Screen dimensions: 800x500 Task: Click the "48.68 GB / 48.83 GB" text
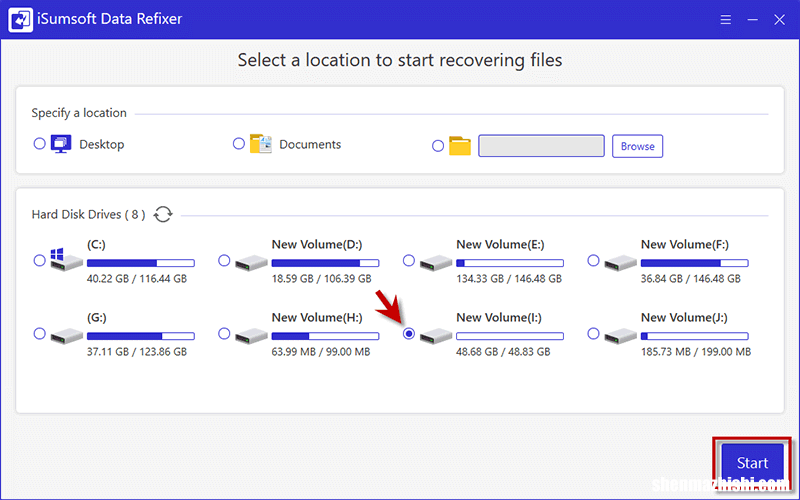point(503,352)
